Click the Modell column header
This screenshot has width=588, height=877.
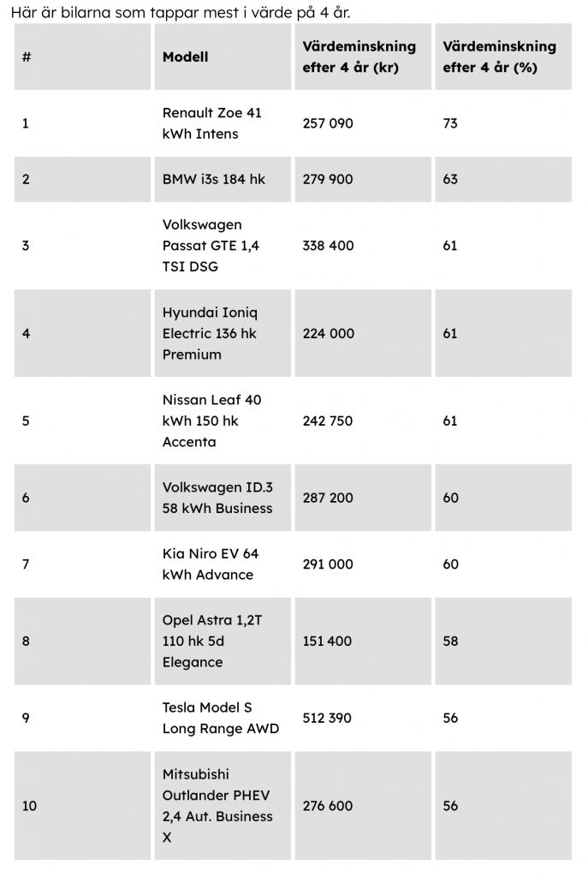(x=186, y=57)
